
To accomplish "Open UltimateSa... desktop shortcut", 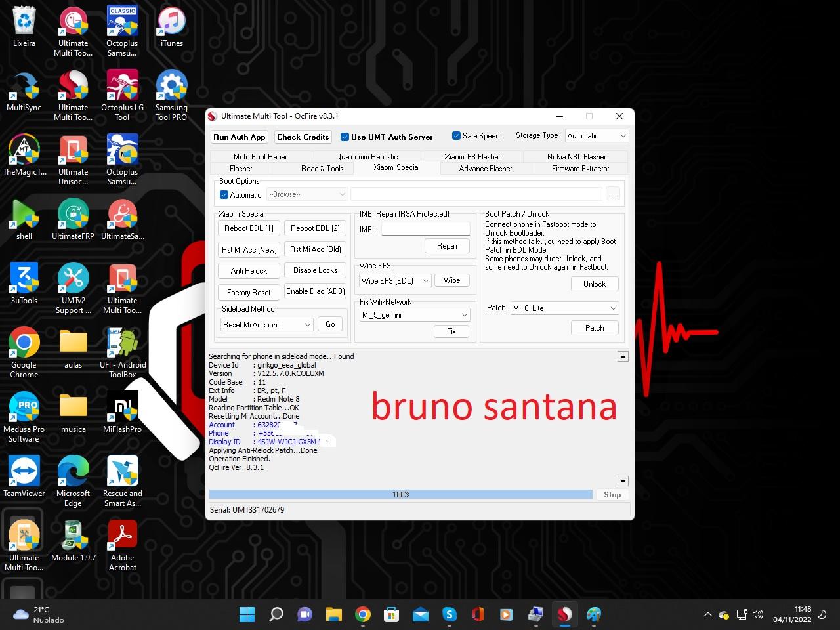I will pyautogui.click(x=122, y=220).
